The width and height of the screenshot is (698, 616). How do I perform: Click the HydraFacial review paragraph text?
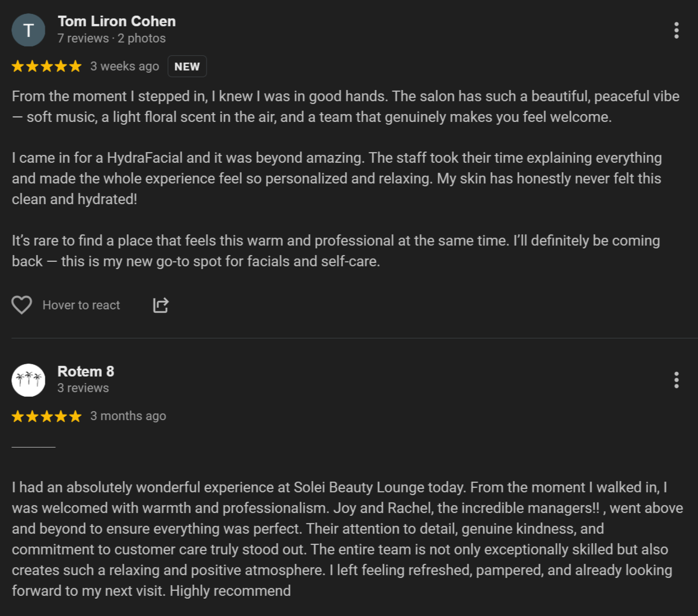pyautogui.click(x=336, y=178)
